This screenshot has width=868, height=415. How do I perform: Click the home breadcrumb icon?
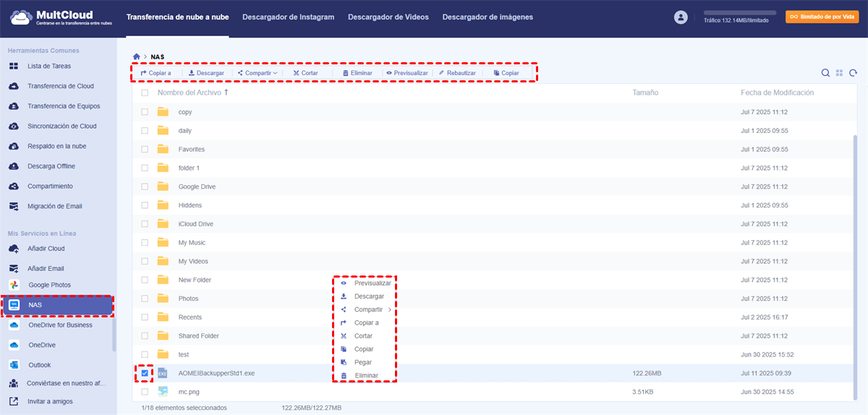tap(137, 56)
